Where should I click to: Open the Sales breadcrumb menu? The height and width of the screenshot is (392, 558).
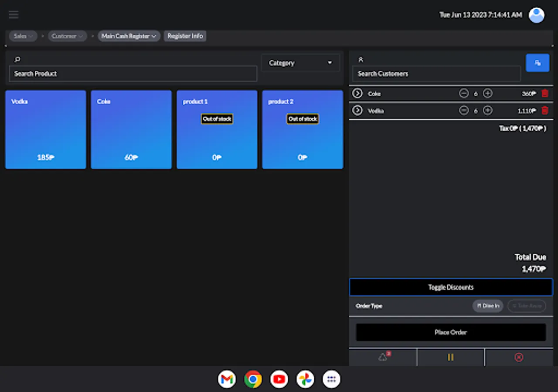tap(23, 36)
